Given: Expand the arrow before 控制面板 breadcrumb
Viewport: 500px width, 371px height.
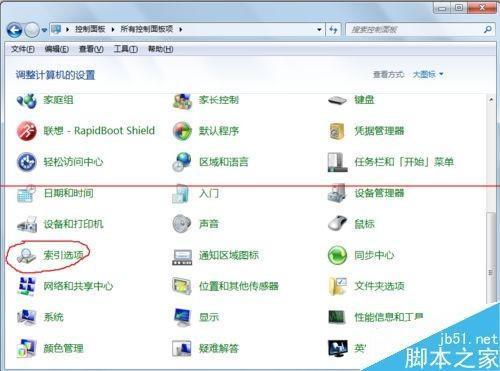Looking at the screenshot, I should [x=67, y=30].
